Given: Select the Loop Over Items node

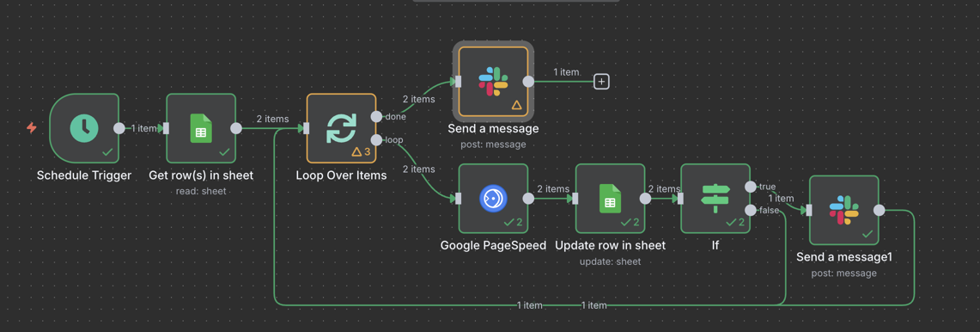Looking at the screenshot, I should (x=341, y=128).
